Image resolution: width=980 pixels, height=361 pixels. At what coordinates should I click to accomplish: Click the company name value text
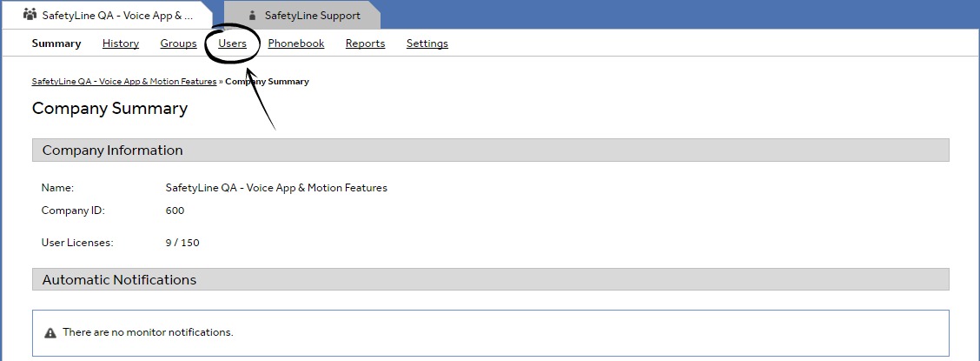click(276, 188)
